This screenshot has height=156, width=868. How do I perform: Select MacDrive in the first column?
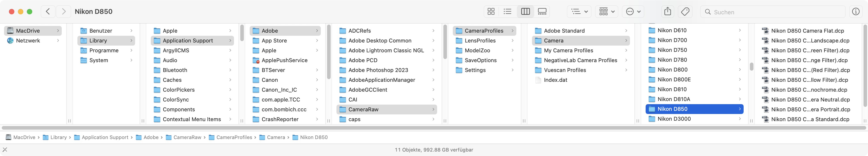point(33,31)
